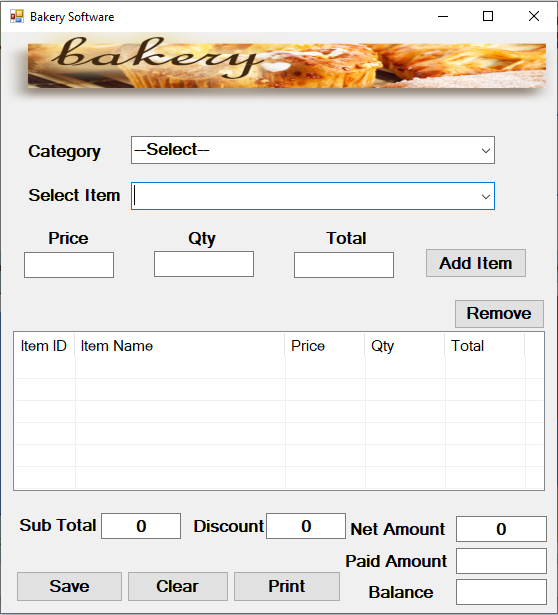Viewport: 558px width, 615px height.
Task: Open the Category dropdown
Action: click(313, 150)
